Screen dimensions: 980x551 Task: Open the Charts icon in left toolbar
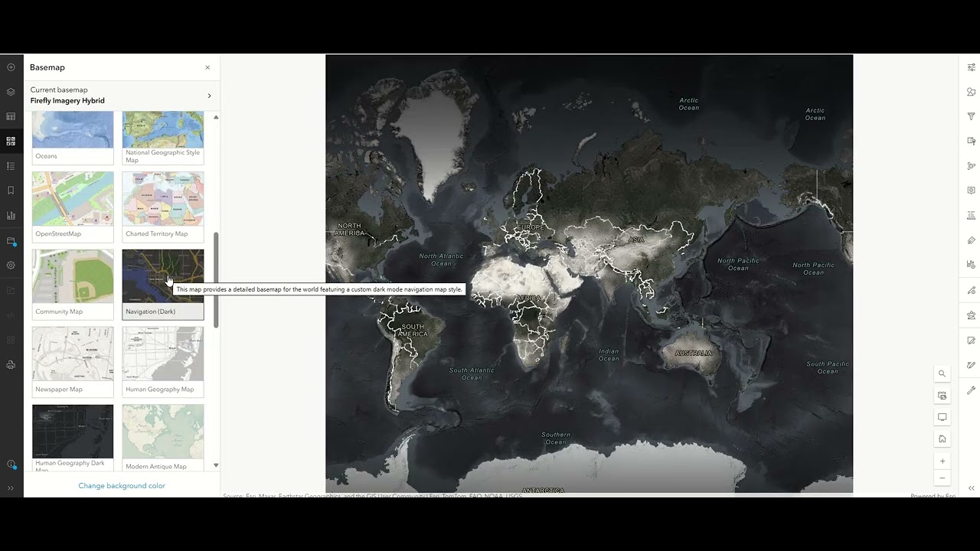click(x=11, y=215)
